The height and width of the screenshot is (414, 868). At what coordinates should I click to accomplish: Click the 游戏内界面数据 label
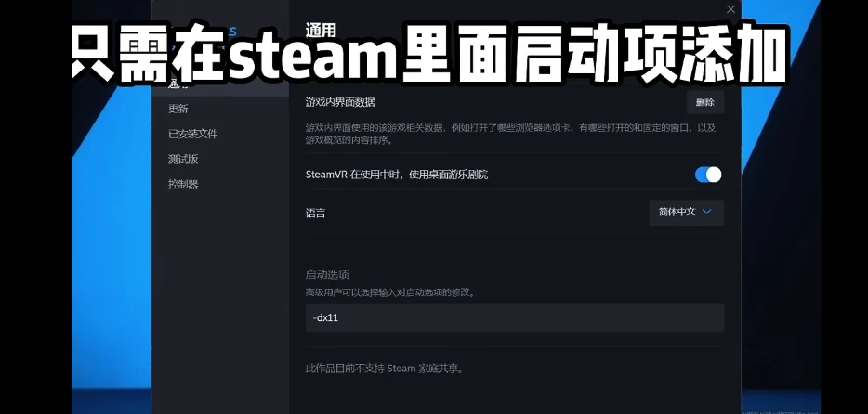pyautogui.click(x=340, y=102)
